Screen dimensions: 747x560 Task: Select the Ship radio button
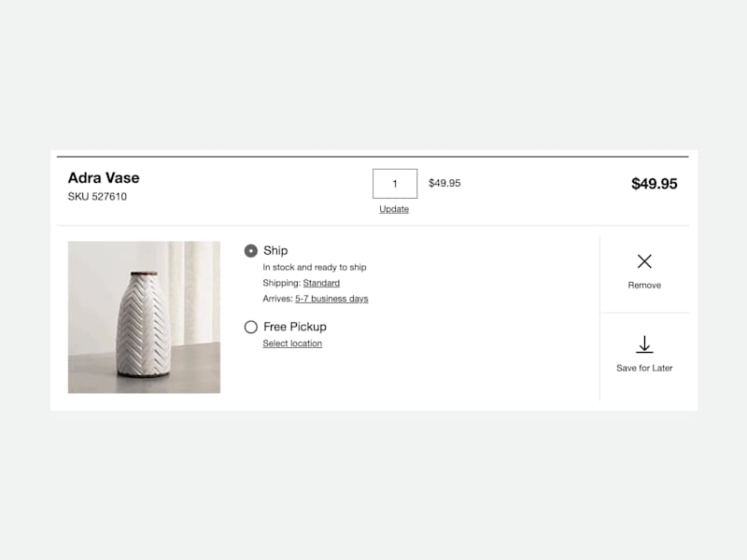(x=250, y=250)
